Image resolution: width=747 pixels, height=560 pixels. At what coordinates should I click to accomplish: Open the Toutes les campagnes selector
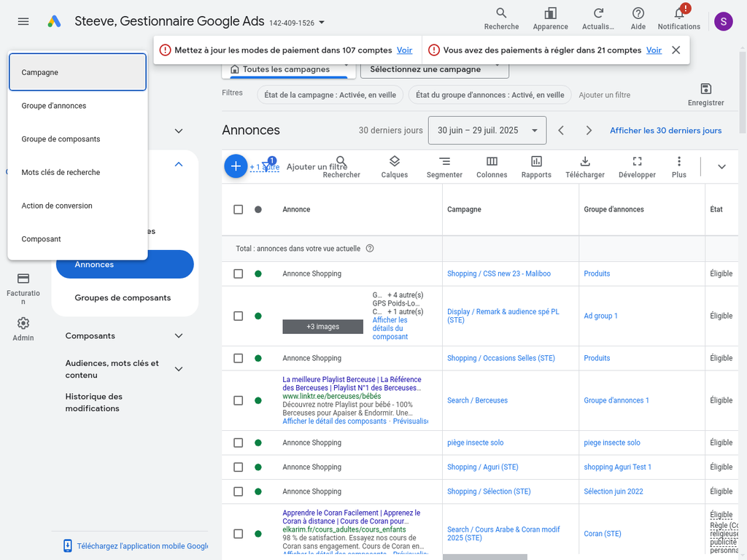(x=289, y=69)
